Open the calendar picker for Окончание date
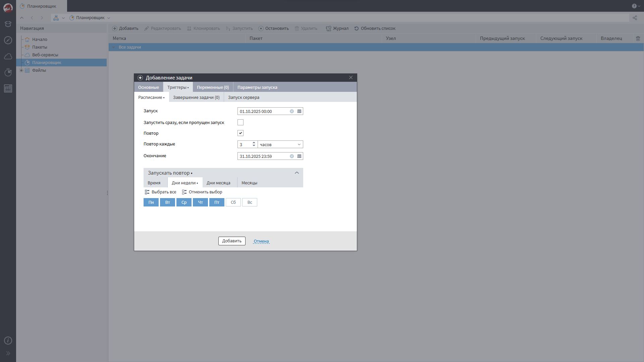Image resolution: width=644 pixels, height=362 pixels. (x=299, y=156)
